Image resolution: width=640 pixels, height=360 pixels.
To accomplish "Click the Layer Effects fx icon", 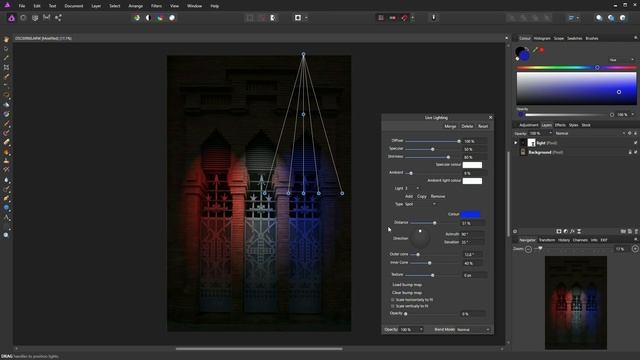I will point(572,231).
